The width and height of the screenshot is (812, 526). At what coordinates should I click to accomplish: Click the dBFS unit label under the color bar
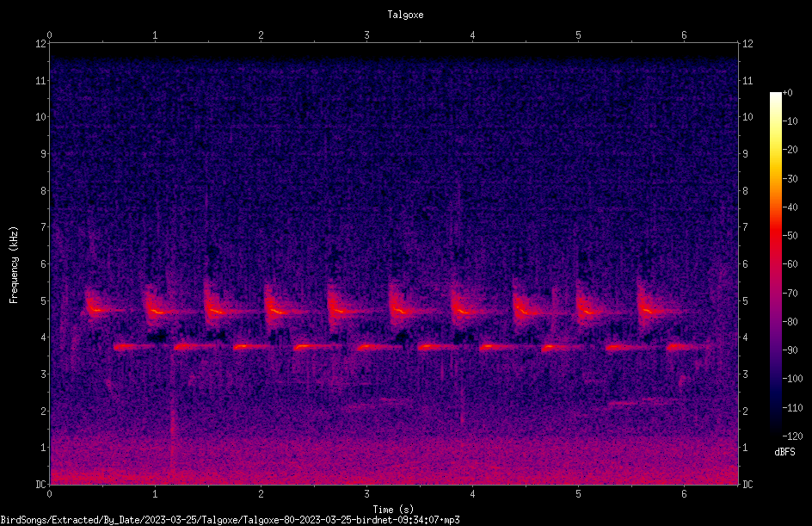(784, 453)
